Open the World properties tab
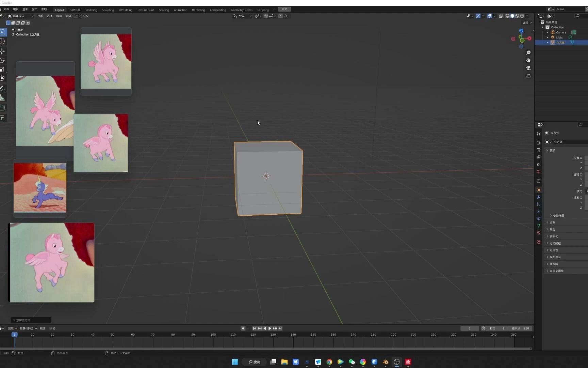This screenshot has width=588, height=368. (539, 171)
